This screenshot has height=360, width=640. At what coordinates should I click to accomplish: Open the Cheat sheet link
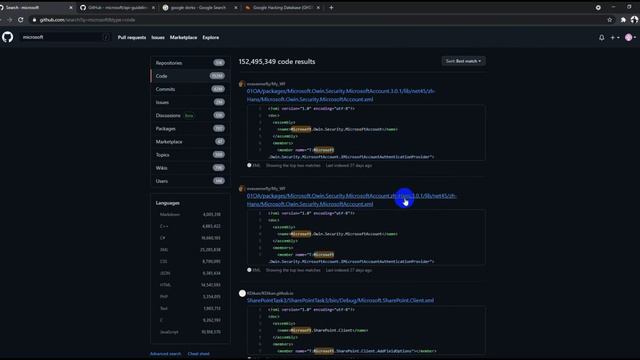coord(199,354)
